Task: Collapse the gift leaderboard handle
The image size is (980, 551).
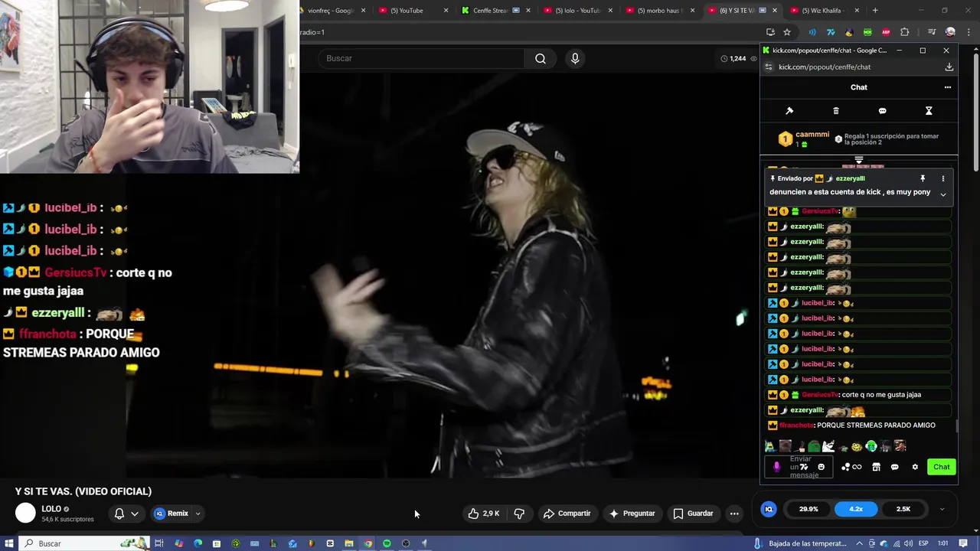Action: point(859,160)
